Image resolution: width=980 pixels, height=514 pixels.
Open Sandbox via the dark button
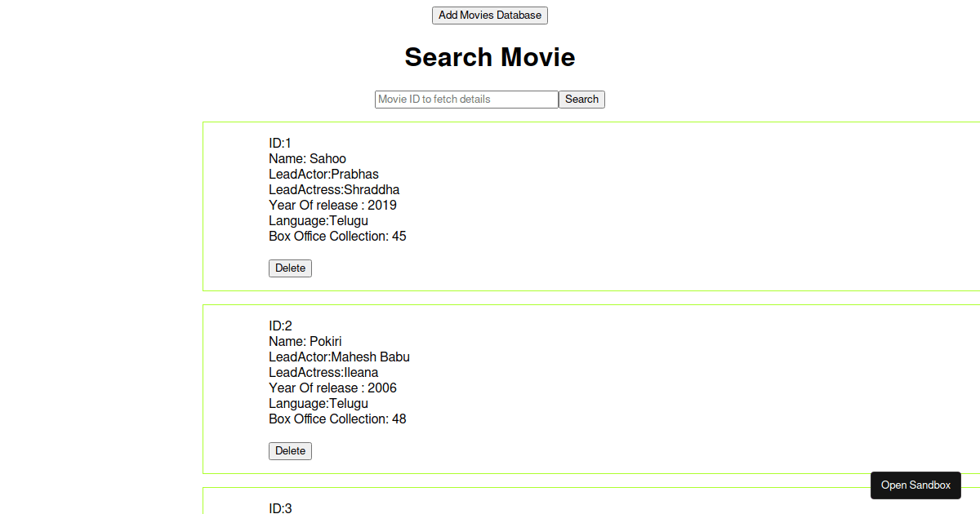click(915, 485)
